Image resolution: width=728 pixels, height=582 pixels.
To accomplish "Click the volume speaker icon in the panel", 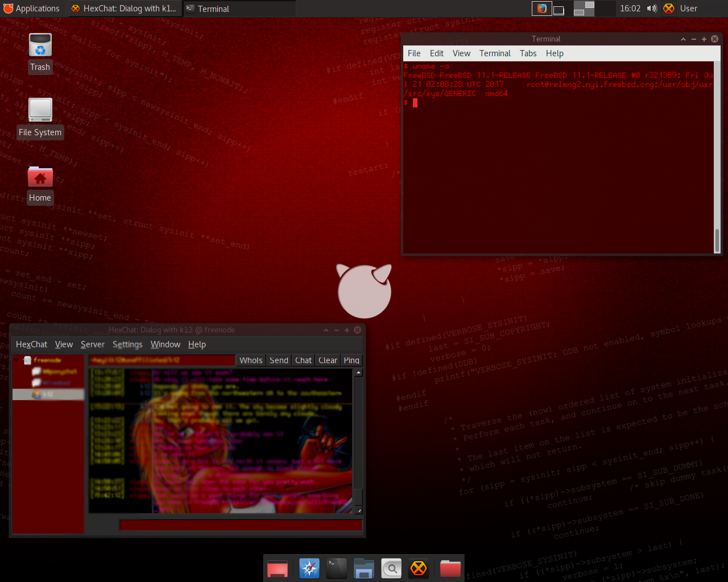I will tap(652, 9).
